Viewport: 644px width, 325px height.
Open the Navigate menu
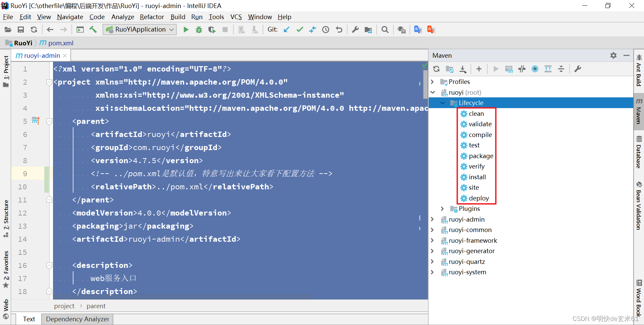click(70, 17)
